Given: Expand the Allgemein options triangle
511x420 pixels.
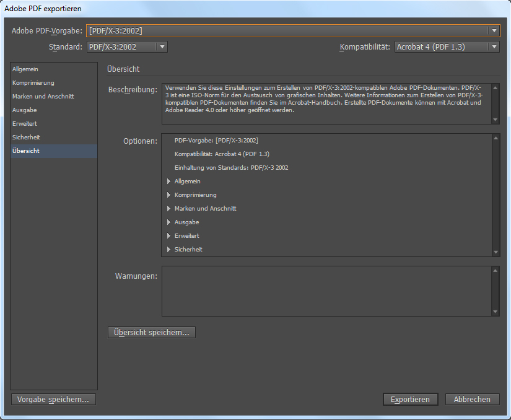Looking at the screenshot, I should coord(168,182).
